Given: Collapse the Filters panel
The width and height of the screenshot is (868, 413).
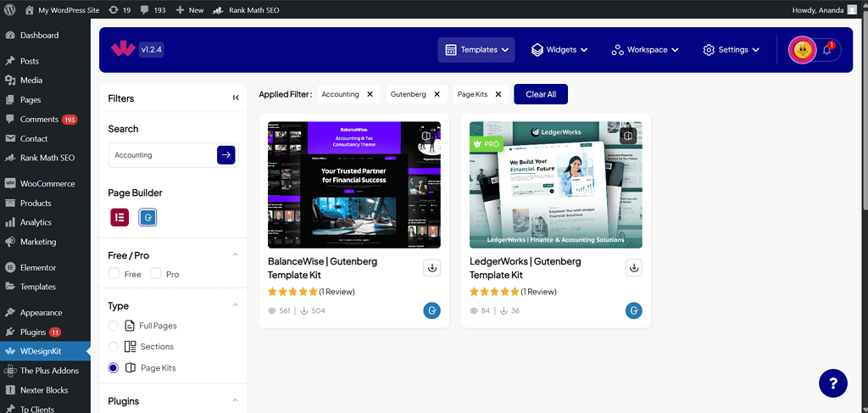Looking at the screenshot, I should (x=236, y=98).
